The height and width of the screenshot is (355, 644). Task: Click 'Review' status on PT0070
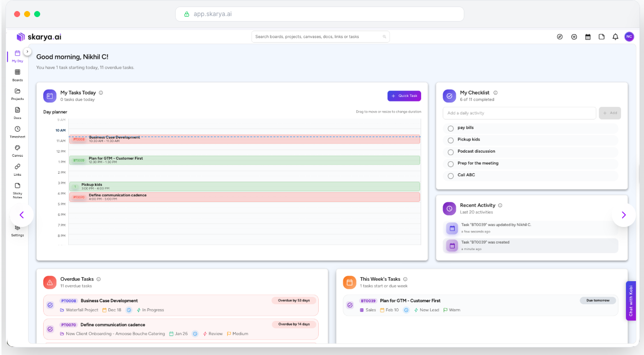coord(215,334)
